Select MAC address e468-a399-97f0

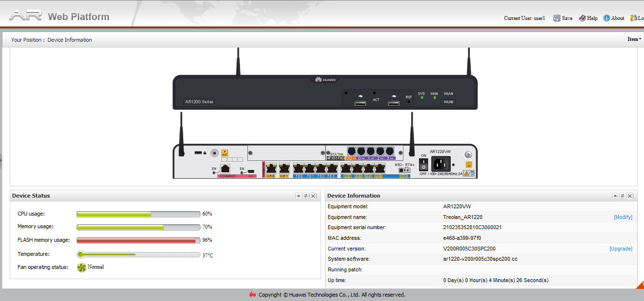click(x=462, y=238)
